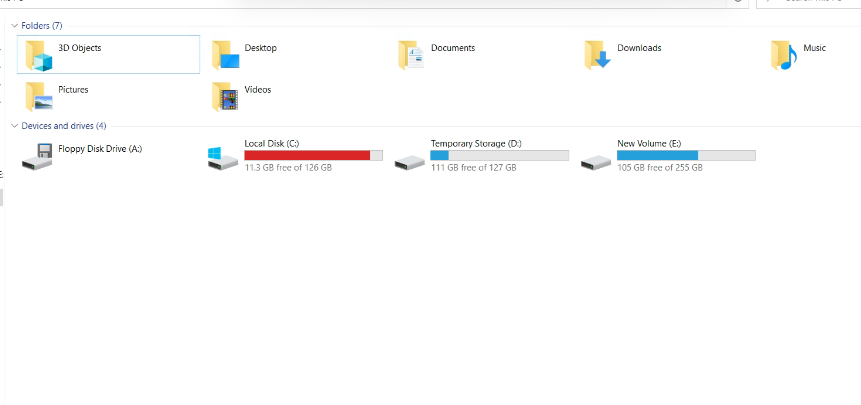
Task: Click the Pictures folder label
Action: coord(73,89)
